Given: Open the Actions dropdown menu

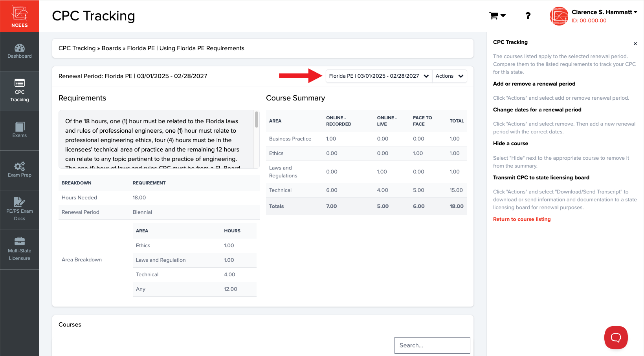Looking at the screenshot, I should click(x=450, y=76).
